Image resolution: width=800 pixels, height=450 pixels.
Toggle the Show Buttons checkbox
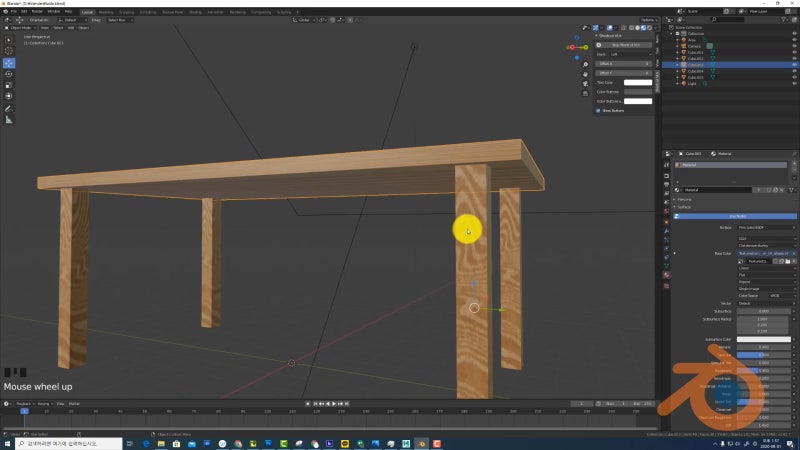pyautogui.click(x=598, y=111)
